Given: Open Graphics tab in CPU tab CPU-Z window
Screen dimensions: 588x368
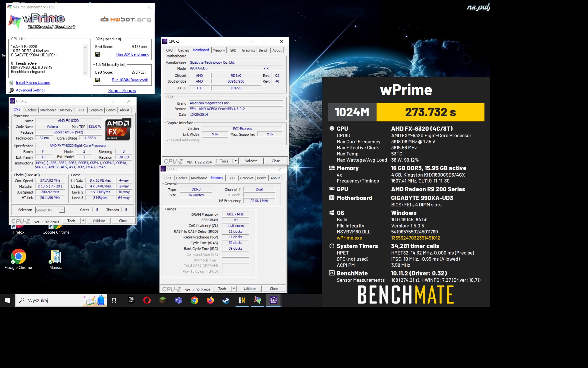Looking at the screenshot, I should (x=96, y=110).
